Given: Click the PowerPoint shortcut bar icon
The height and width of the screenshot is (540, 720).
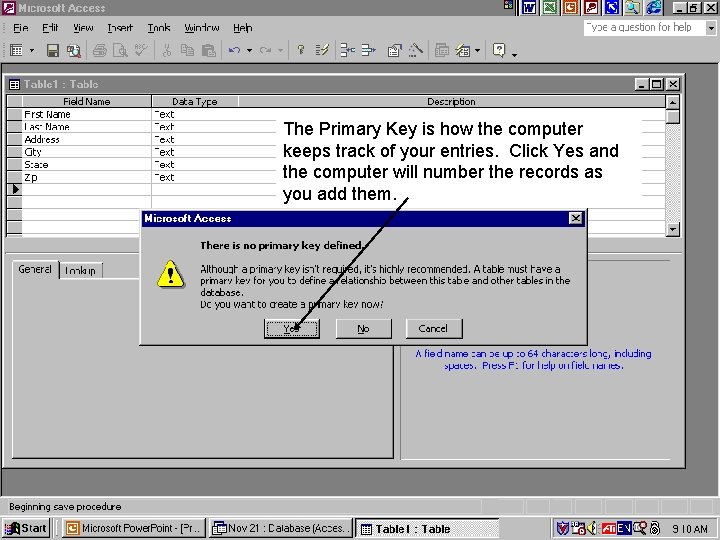Looking at the screenshot, I should (x=571, y=7).
